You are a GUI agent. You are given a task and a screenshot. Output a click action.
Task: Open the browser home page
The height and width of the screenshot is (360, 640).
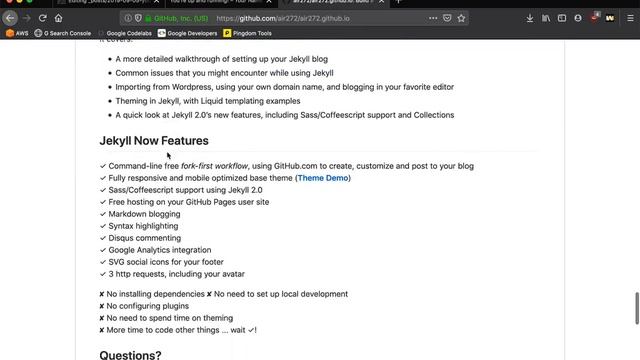pos(58,18)
